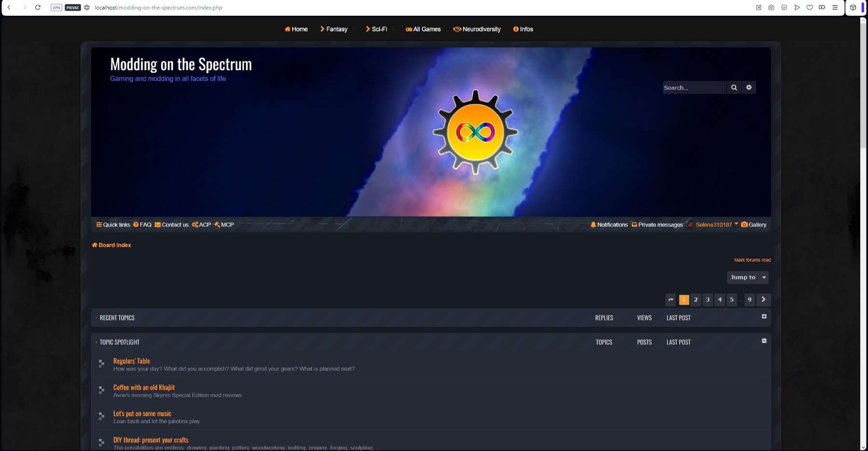Open the Regulars' Table forum
868x451 pixels.
(x=132, y=361)
